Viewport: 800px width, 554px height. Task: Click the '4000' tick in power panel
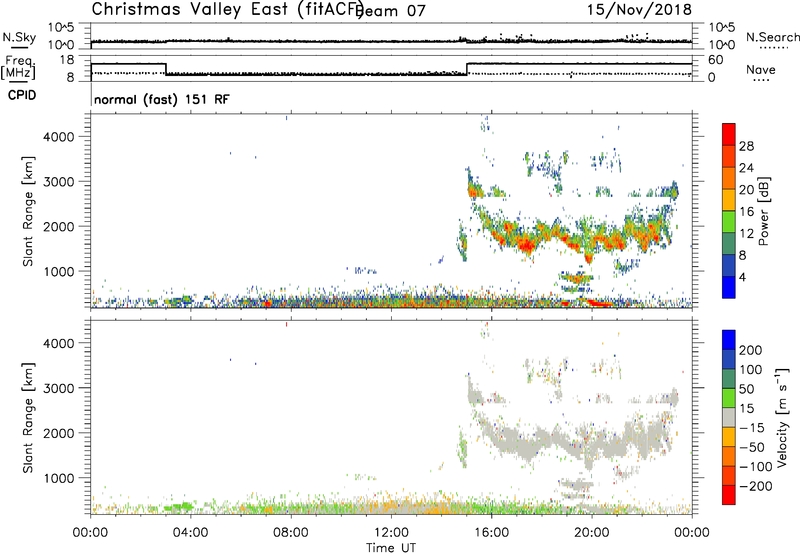point(59,137)
